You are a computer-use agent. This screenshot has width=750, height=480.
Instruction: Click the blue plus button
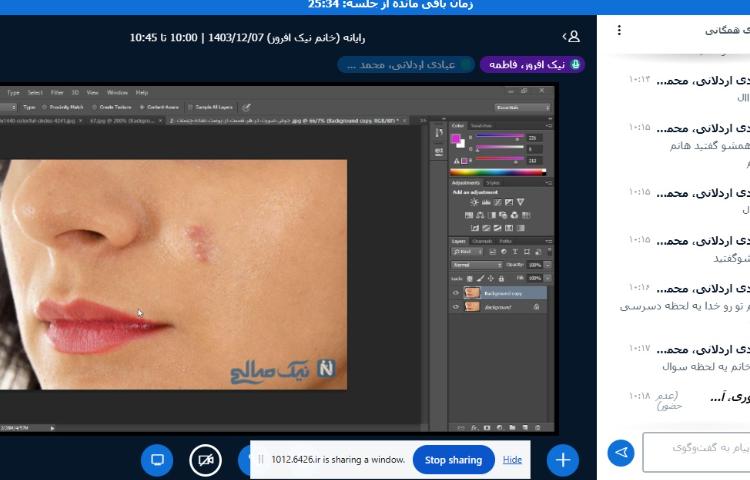(562, 460)
